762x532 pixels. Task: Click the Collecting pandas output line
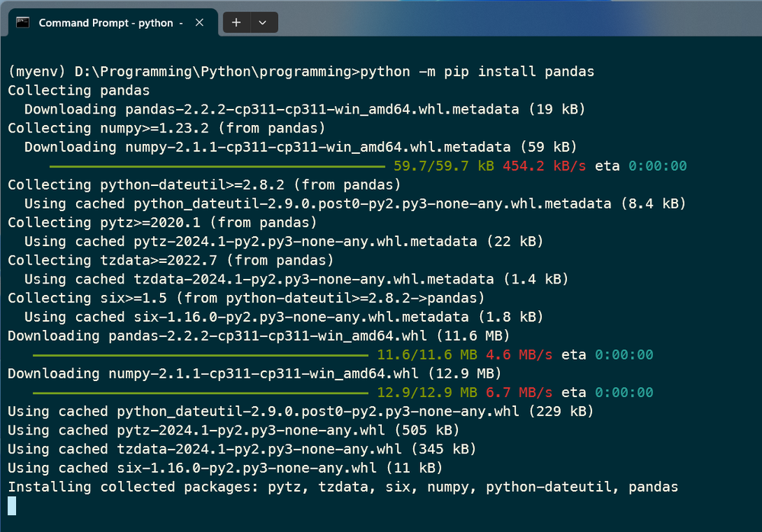[x=78, y=91]
